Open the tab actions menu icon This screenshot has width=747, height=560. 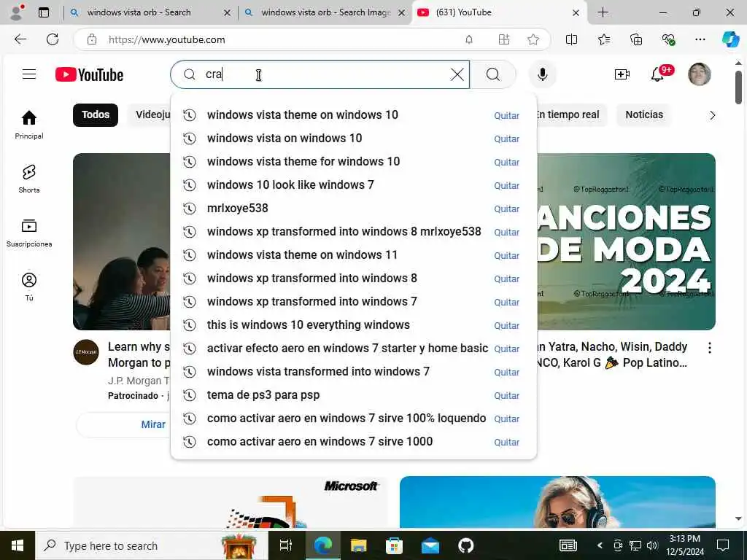[x=44, y=12]
